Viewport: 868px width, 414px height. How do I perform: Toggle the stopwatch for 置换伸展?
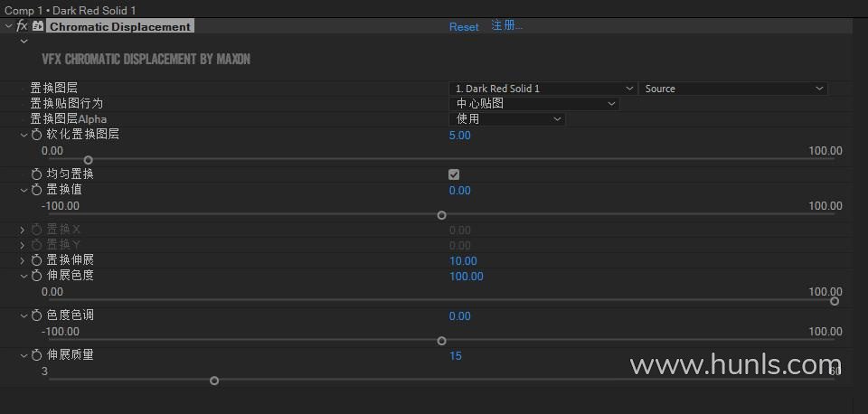(37, 260)
